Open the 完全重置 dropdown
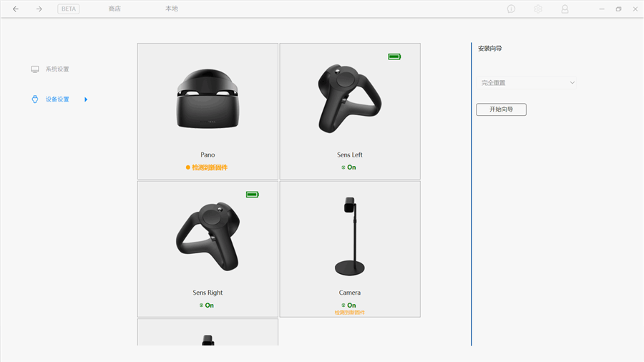The image size is (644, 362). [x=527, y=83]
